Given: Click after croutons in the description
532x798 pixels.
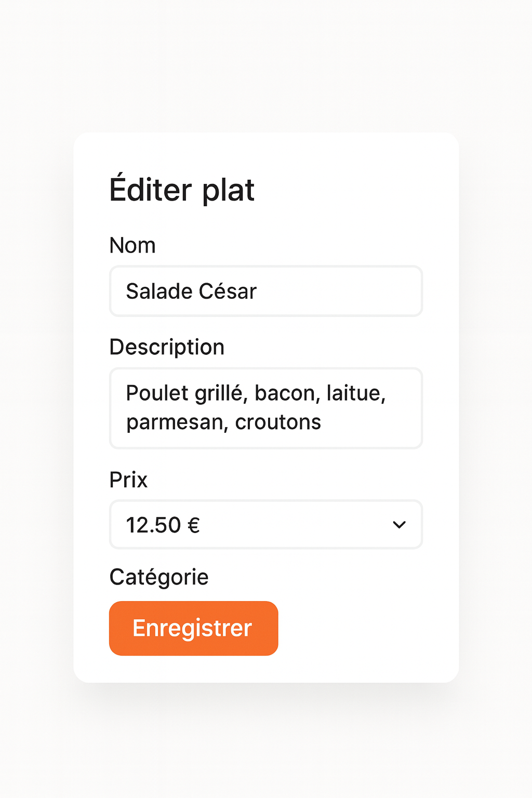Looking at the screenshot, I should pos(325,422).
